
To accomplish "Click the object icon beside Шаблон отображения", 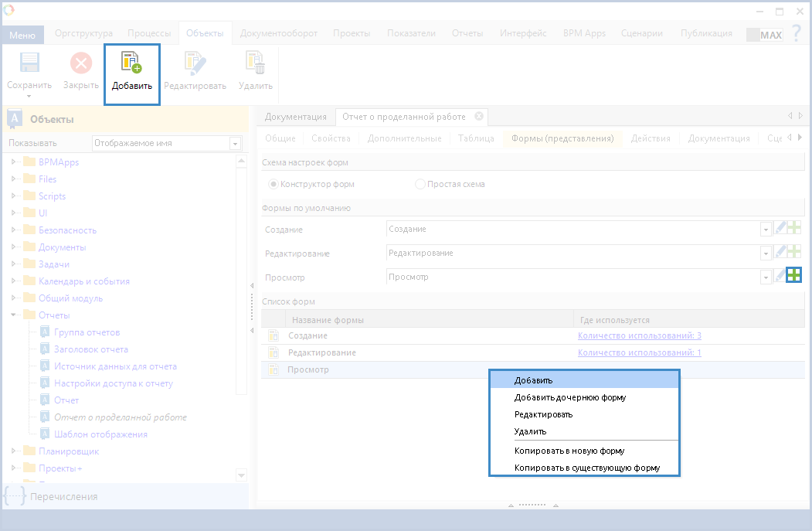I will (x=45, y=434).
